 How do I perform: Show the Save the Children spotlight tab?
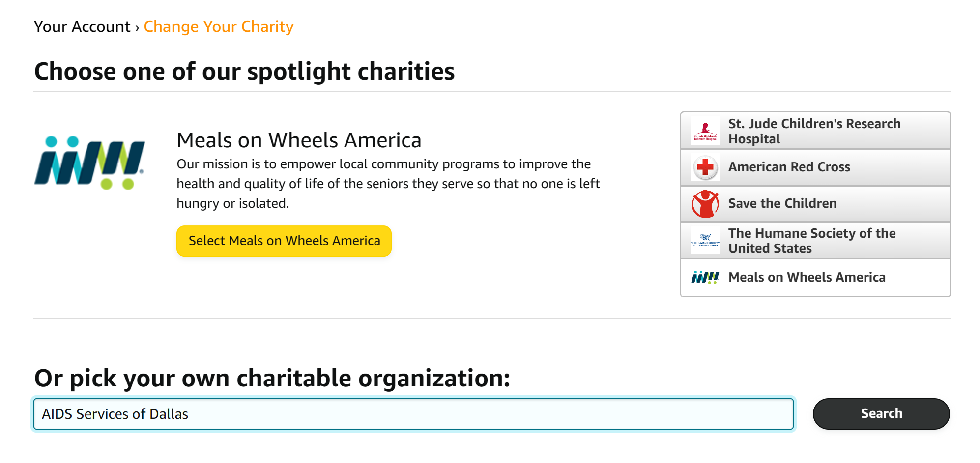point(782,204)
